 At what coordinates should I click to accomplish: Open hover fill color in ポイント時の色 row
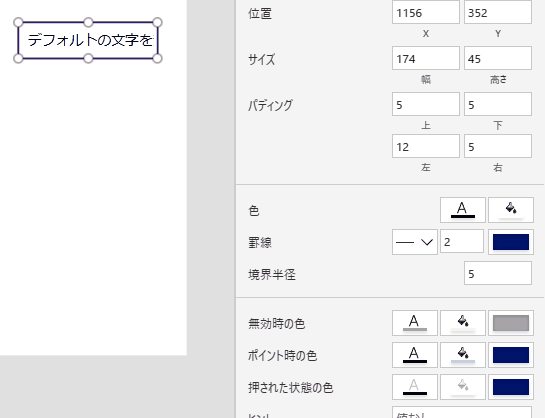[463, 355]
